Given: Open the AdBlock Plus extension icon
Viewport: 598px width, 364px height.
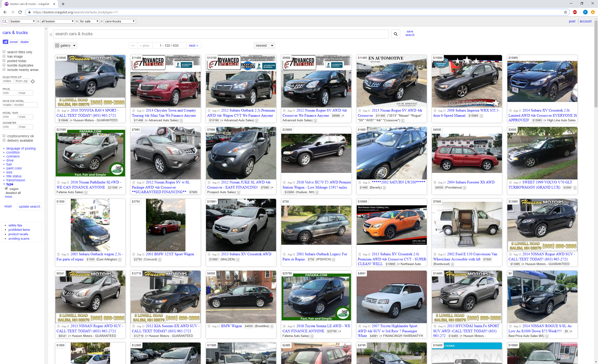Looking at the screenshot, I should pos(575,12).
